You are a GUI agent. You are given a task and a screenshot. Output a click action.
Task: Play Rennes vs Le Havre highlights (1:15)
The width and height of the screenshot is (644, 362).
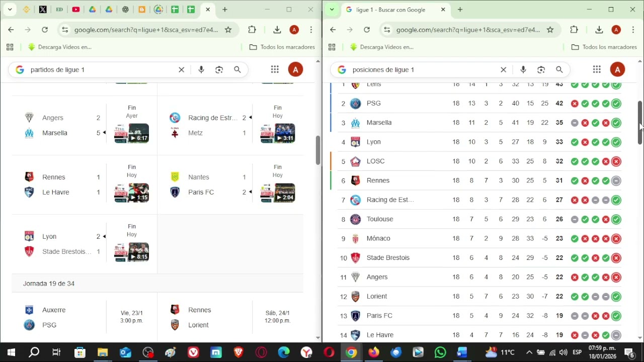(x=132, y=193)
